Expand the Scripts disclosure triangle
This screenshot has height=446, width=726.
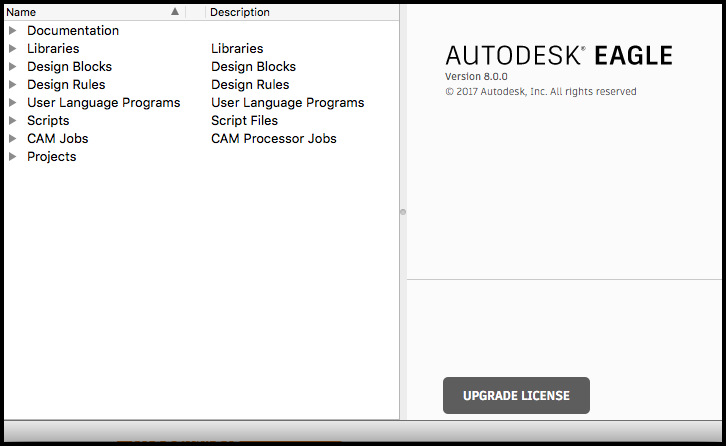(13, 121)
